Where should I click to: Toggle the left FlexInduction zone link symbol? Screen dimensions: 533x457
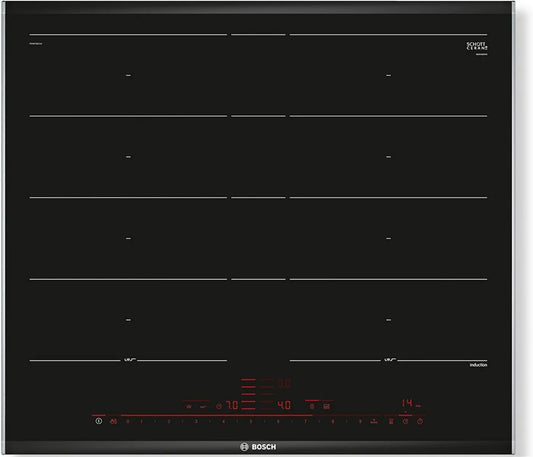[x=129, y=360]
